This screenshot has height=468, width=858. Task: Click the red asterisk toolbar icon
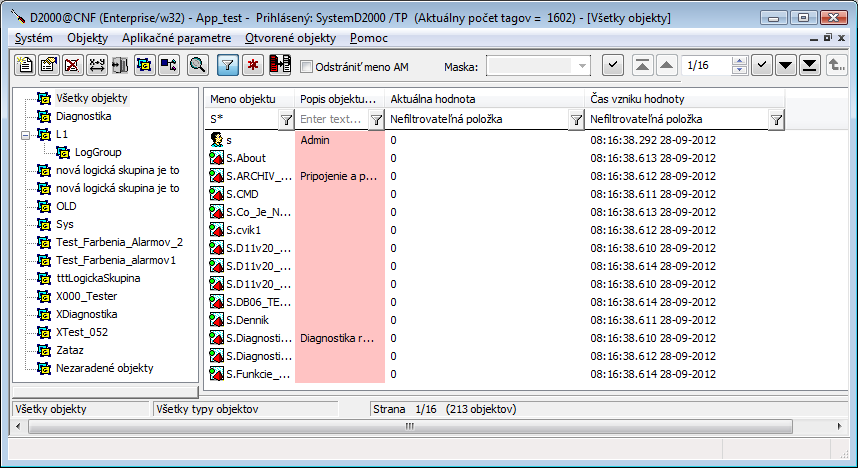coord(253,65)
